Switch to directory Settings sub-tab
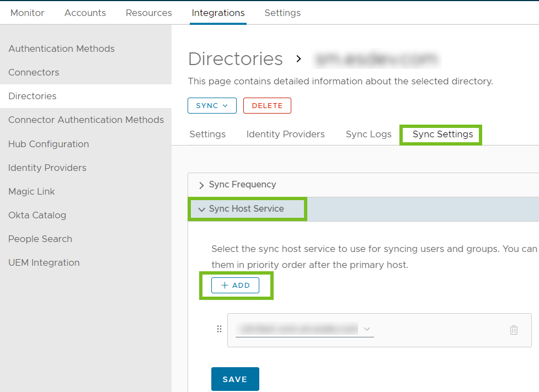The width and height of the screenshot is (539, 392). point(207,134)
